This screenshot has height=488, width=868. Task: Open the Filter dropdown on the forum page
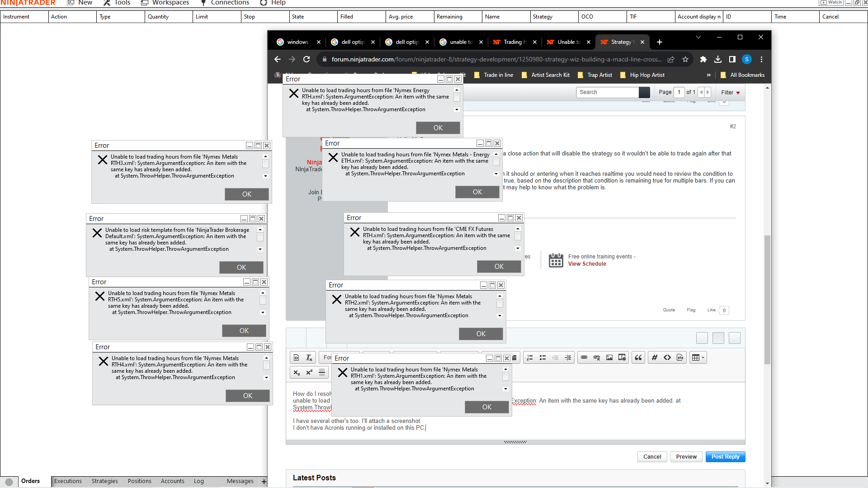click(x=730, y=93)
